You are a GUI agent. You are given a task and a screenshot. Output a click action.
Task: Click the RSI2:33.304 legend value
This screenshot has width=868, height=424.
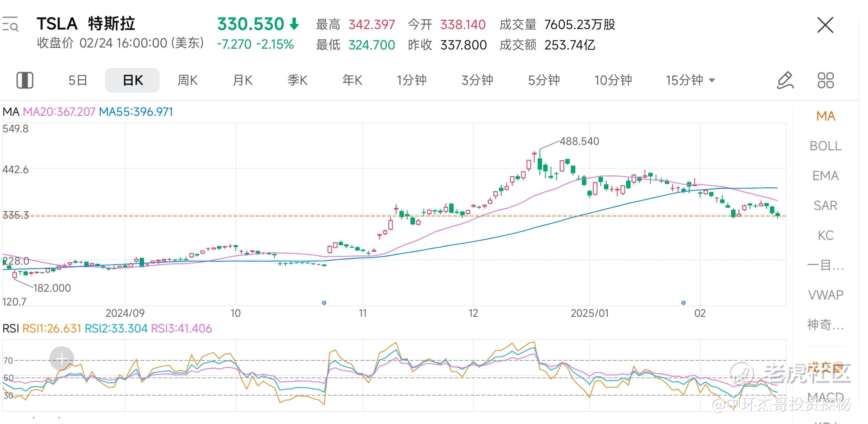pos(116,329)
